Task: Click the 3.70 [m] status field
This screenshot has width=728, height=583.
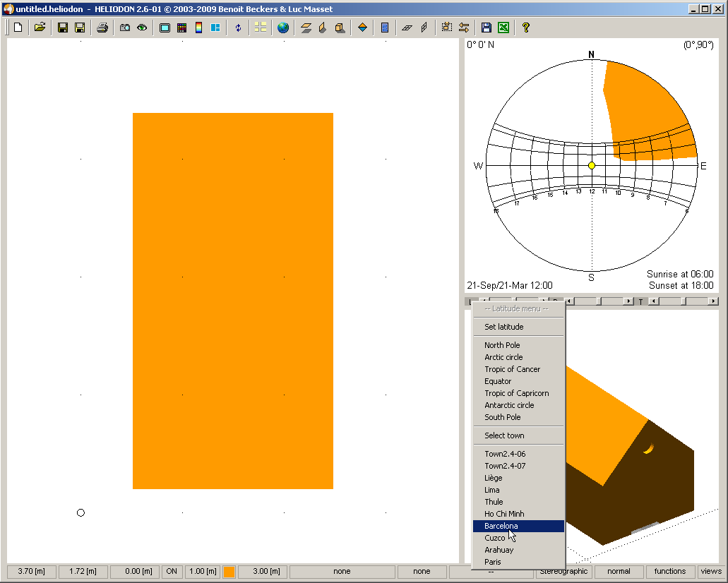Action: coord(32,572)
